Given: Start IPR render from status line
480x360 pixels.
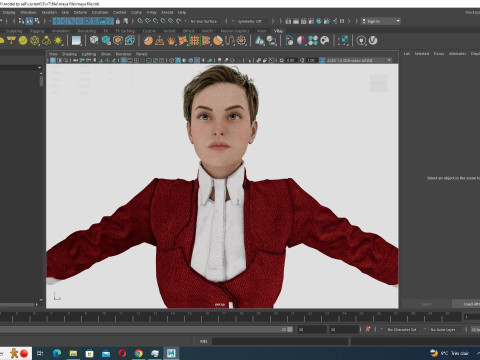Looking at the screenshot, I should [303, 21].
